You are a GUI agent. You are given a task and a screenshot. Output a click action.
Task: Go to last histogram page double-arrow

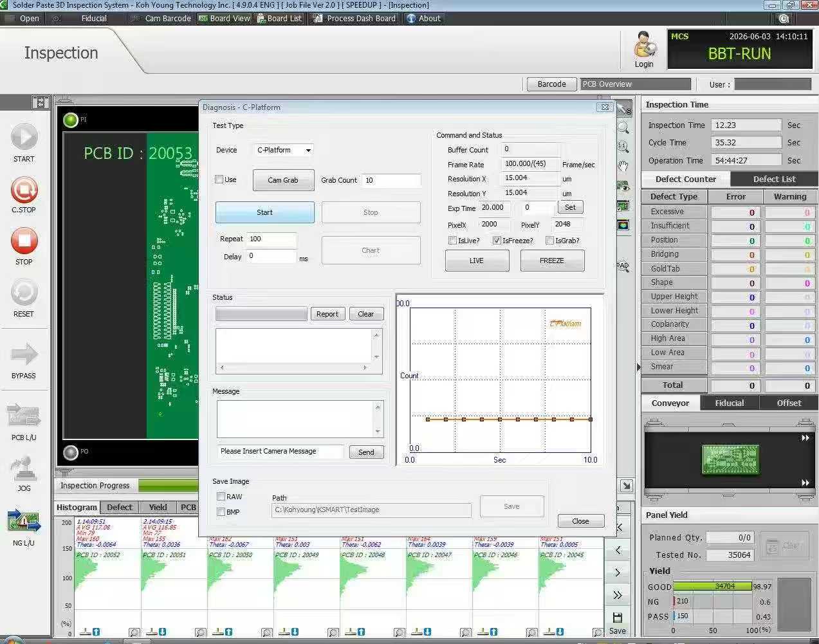(x=618, y=595)
